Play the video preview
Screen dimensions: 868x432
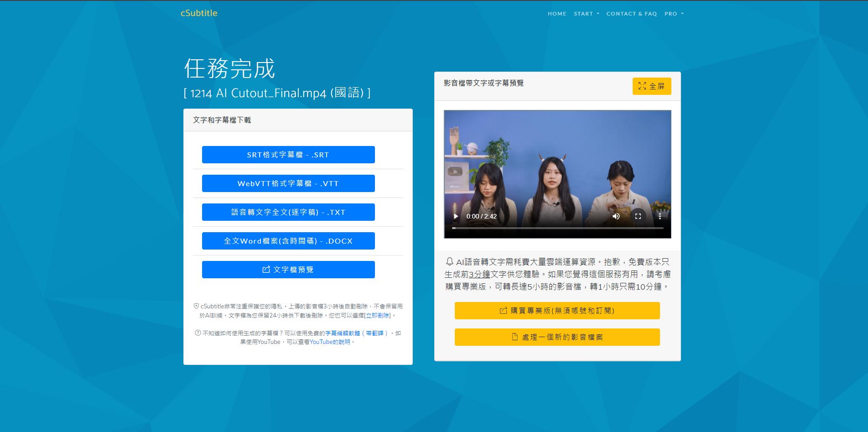pos(456,216)
